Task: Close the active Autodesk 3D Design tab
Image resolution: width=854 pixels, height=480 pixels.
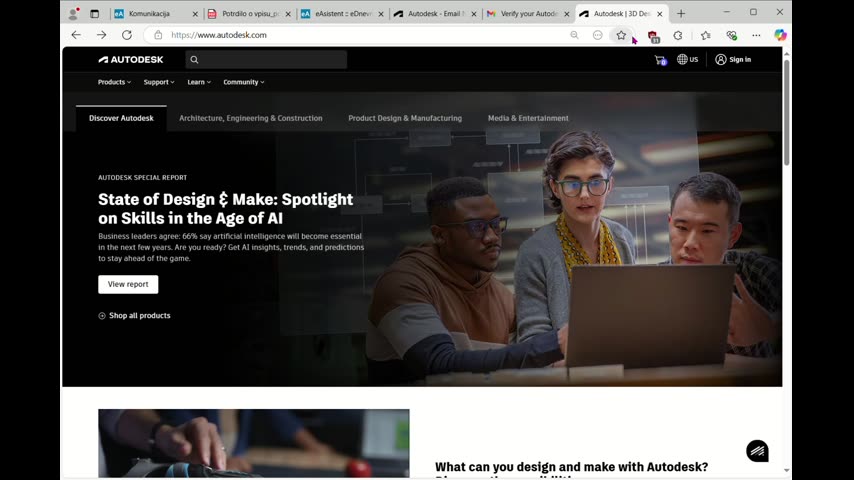Action: (660, 14)
